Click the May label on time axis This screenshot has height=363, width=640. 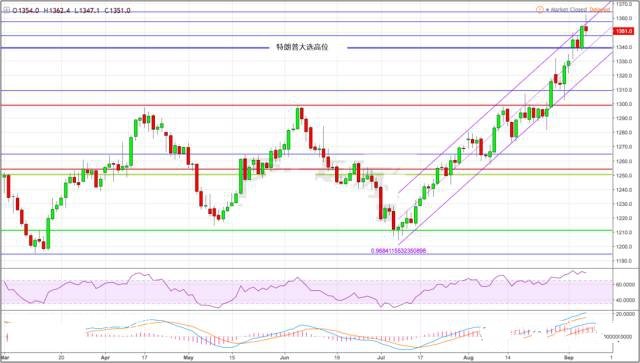coord(188,358)
